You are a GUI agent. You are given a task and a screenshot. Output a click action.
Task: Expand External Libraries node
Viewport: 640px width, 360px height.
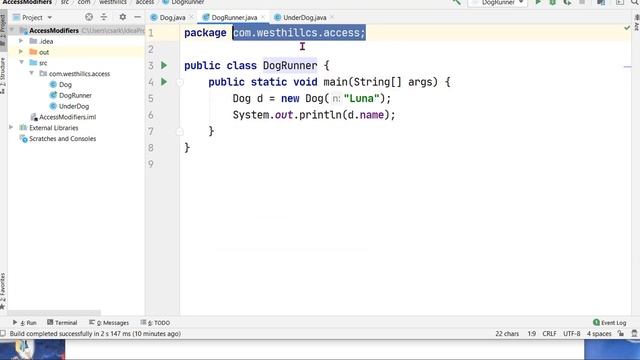(x=11, y=127)
